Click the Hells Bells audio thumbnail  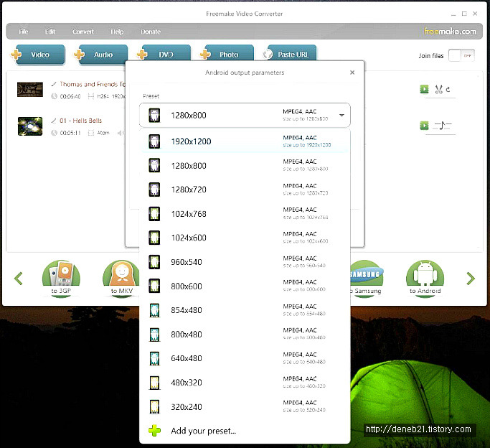point(30,126)
